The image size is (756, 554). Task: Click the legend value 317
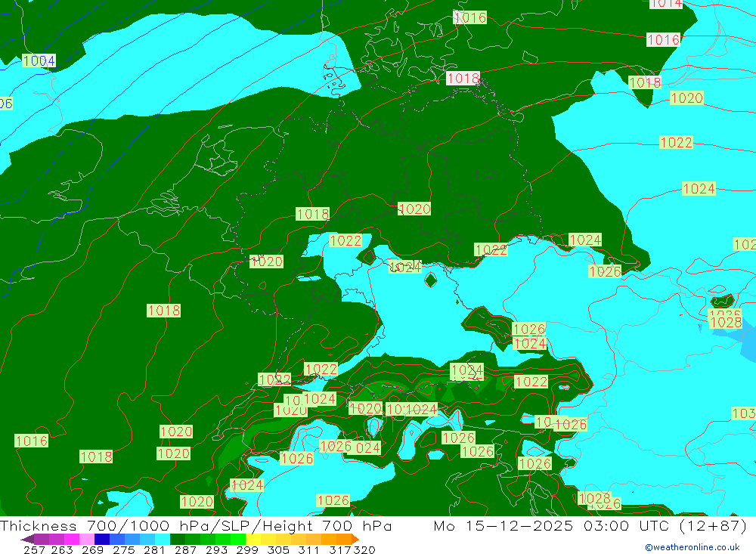pyautogui.click(x=340, y=549)
